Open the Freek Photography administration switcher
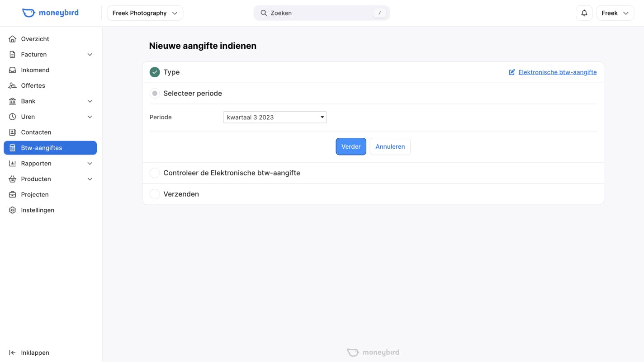 point(145,13)
